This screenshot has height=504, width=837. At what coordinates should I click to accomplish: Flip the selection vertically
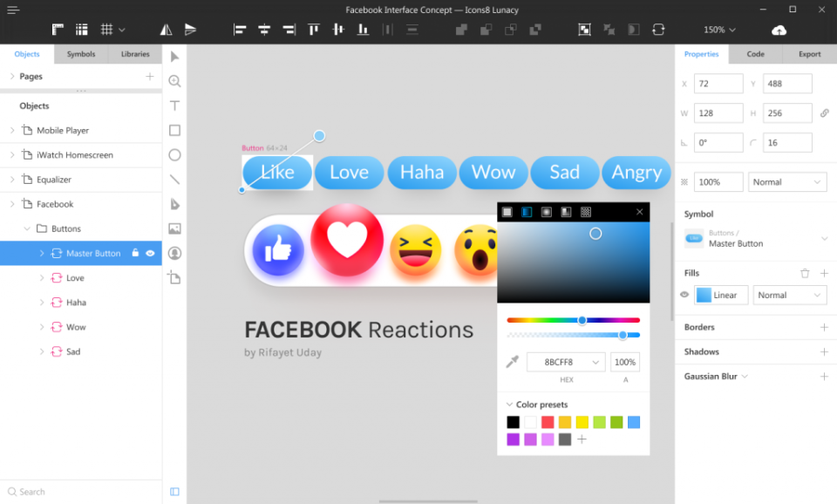click(x=191, y=30)
